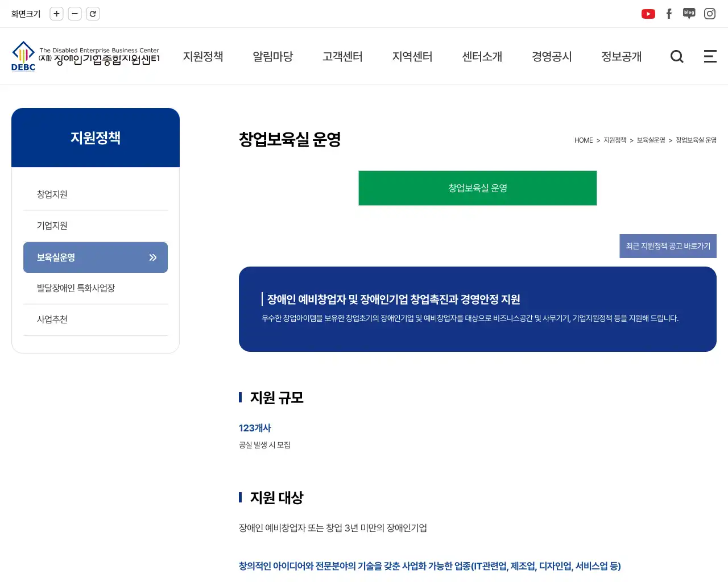Viewport: 728px width, 582px height.
Task: Open the search magnifier icon
Action: coord(677,56)
